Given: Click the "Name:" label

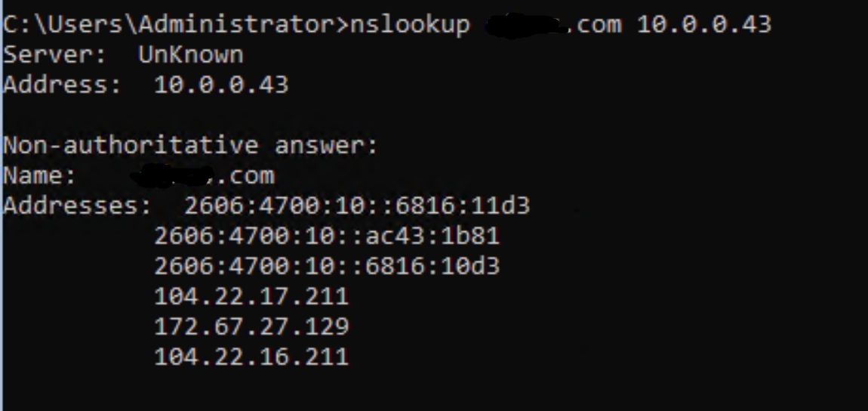Looking at the screenshot, I should pos(39,176).
